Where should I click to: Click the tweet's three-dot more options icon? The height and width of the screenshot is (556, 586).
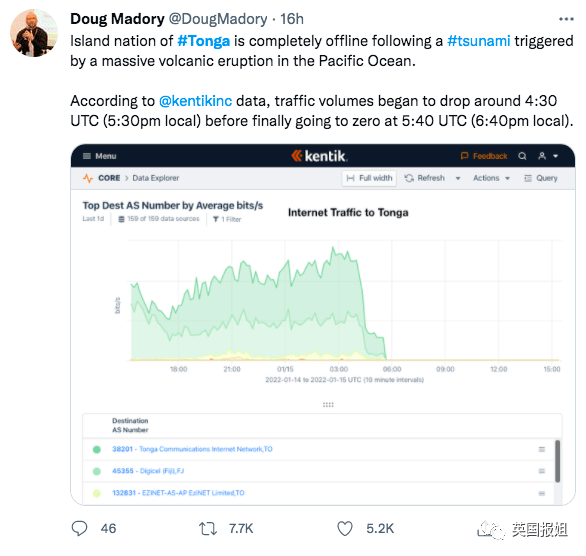566,19
